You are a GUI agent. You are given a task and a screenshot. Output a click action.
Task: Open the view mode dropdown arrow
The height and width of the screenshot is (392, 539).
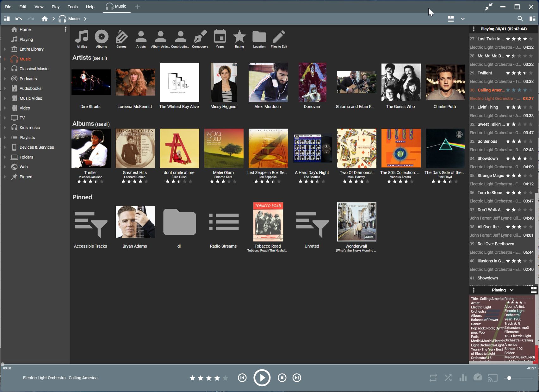(x=463, y=19)
